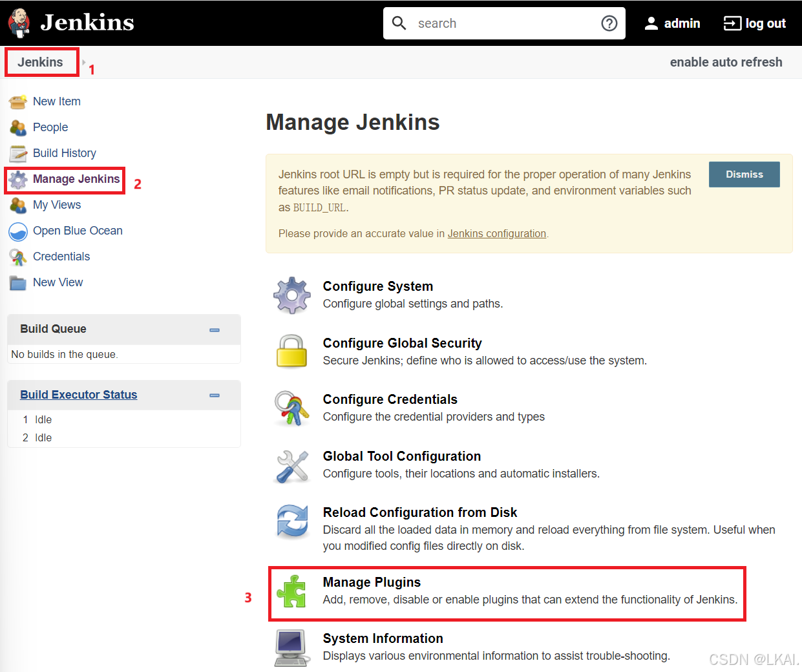Open Blue Ocean from the sidebar

coord(78,231)
